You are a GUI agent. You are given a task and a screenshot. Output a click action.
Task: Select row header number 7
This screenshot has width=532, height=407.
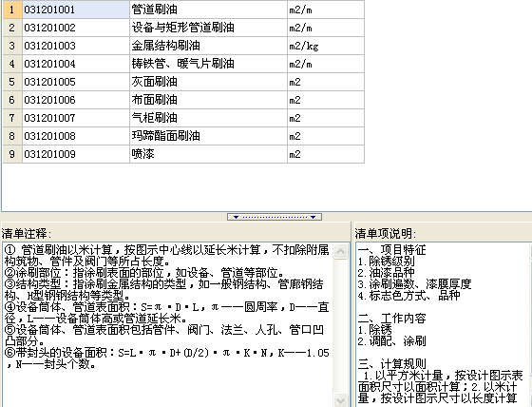[12, 118]
